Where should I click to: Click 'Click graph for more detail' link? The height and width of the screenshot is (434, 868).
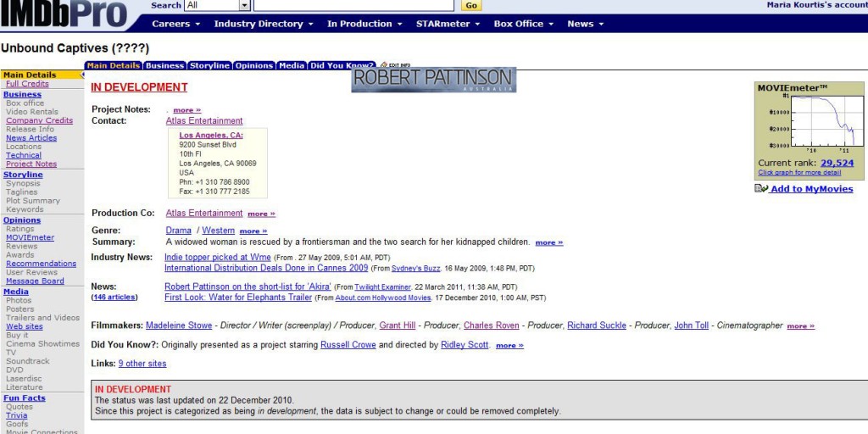tap(799, 172)
